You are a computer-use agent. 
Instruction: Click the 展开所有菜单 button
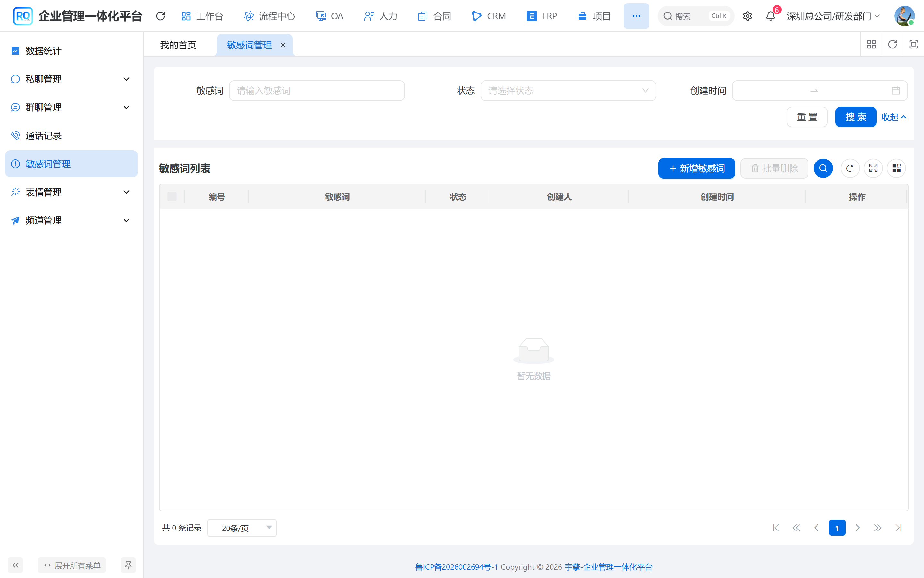[72, 565]
